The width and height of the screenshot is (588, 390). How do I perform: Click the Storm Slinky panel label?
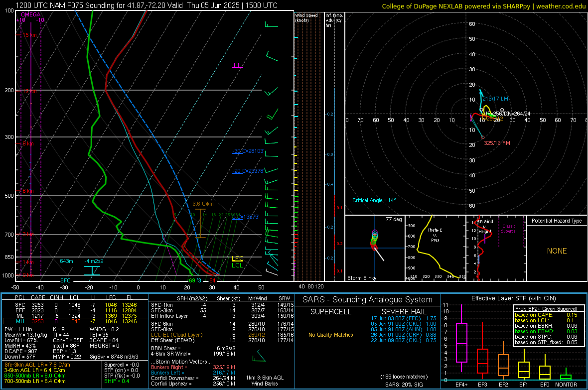[x=361, y=278]
